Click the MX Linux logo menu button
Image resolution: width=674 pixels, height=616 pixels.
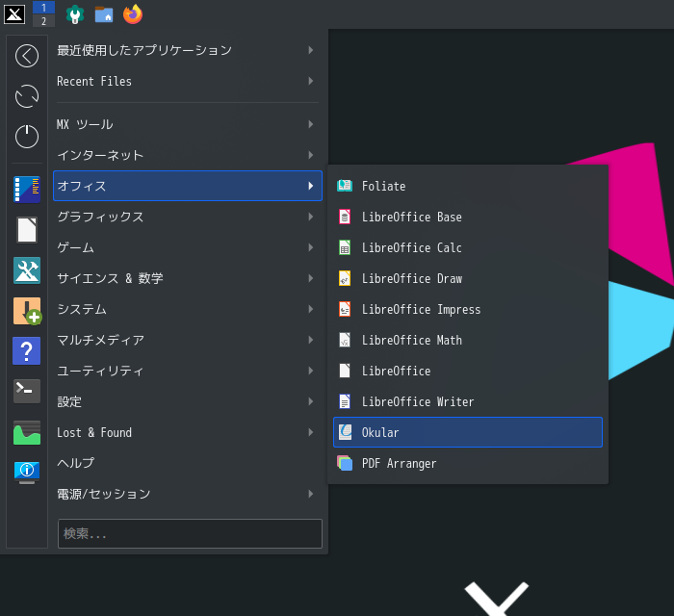click(14, 14)
